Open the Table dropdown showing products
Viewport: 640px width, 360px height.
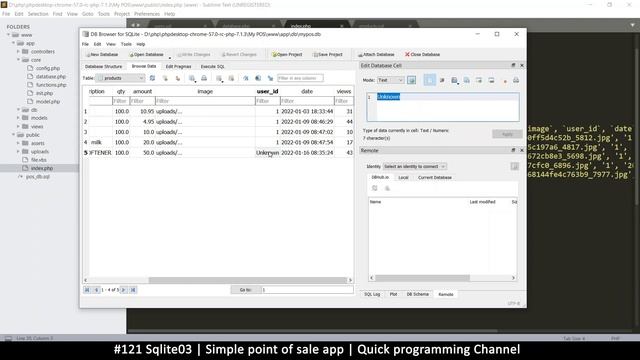coord(120,78)
